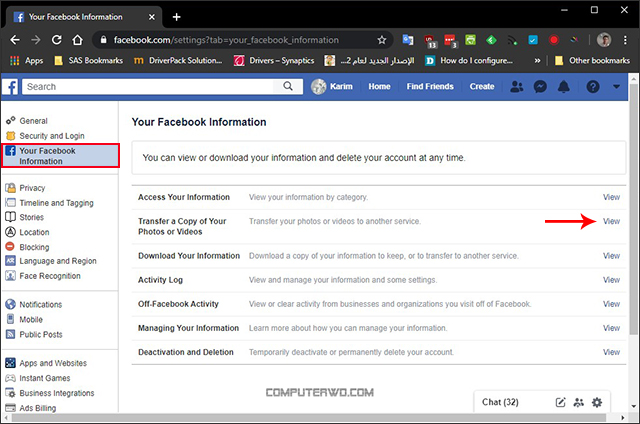Bookmark this page with the star icon
Image resolution: width=640 pixels, height=424 pixels.
[382, 40]
